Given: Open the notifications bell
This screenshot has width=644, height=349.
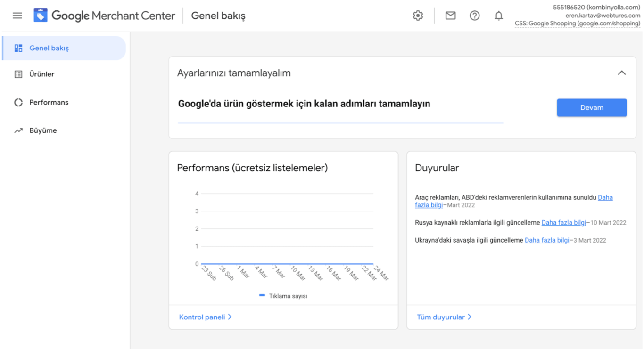Looking at the screenshot, I should [x=498, y=16].
